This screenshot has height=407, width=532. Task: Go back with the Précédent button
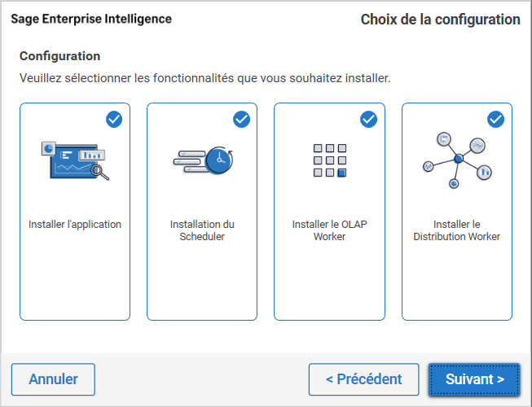(x=363, y=379)
